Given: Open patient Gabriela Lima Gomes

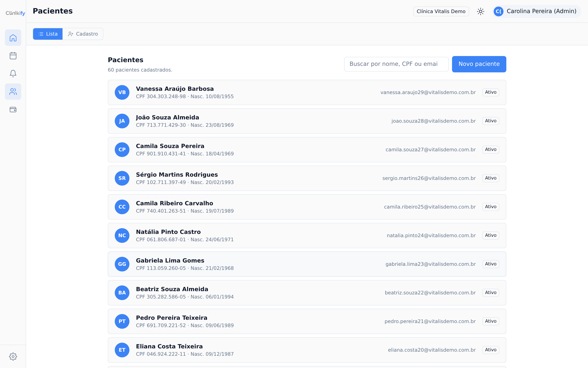Looking at the screenshot, I should 307,264.
